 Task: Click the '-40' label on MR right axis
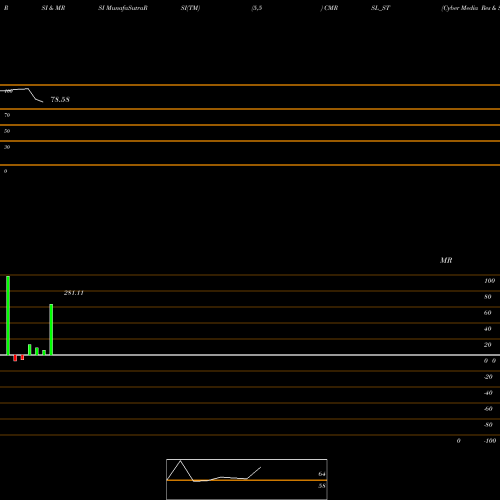pos(488,393)
